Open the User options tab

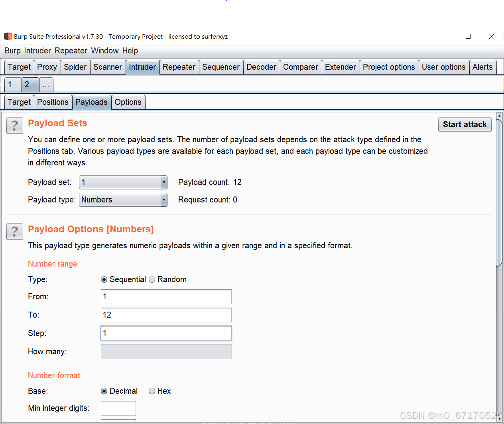point(444,67)
